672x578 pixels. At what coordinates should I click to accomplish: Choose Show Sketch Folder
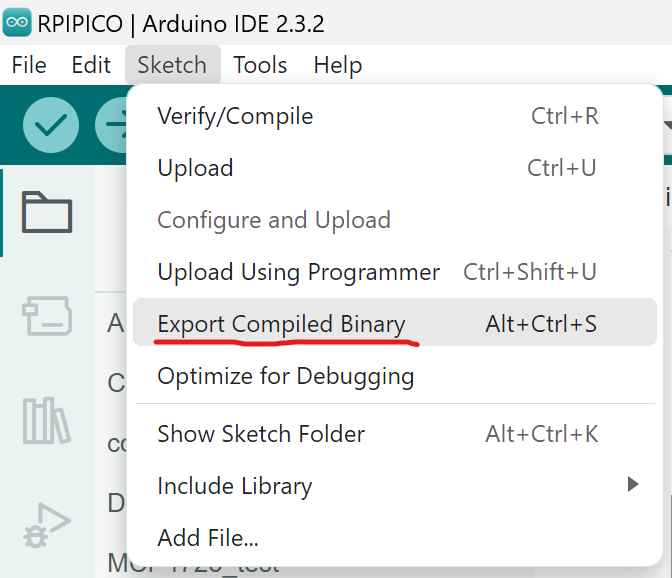click(x=395, y=434)
